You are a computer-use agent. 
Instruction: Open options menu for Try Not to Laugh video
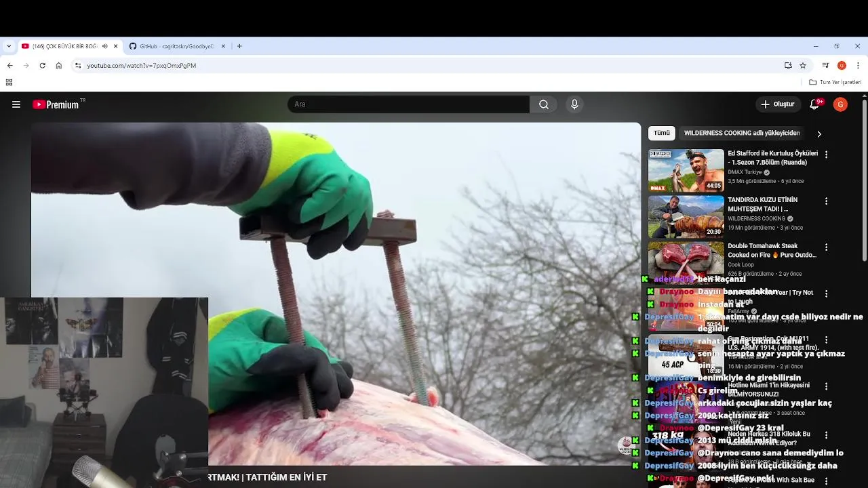[826, 293]
